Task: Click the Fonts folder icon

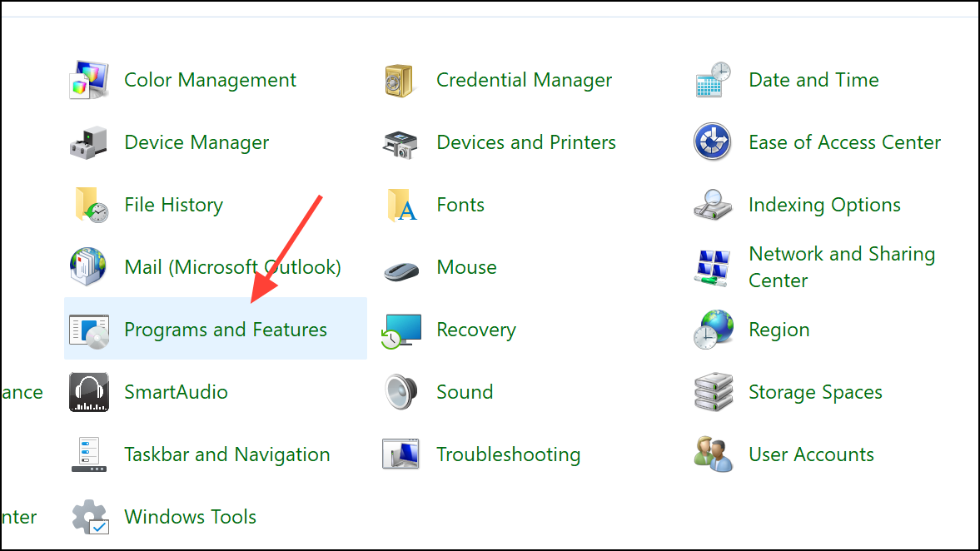Action: coord(400,204)
